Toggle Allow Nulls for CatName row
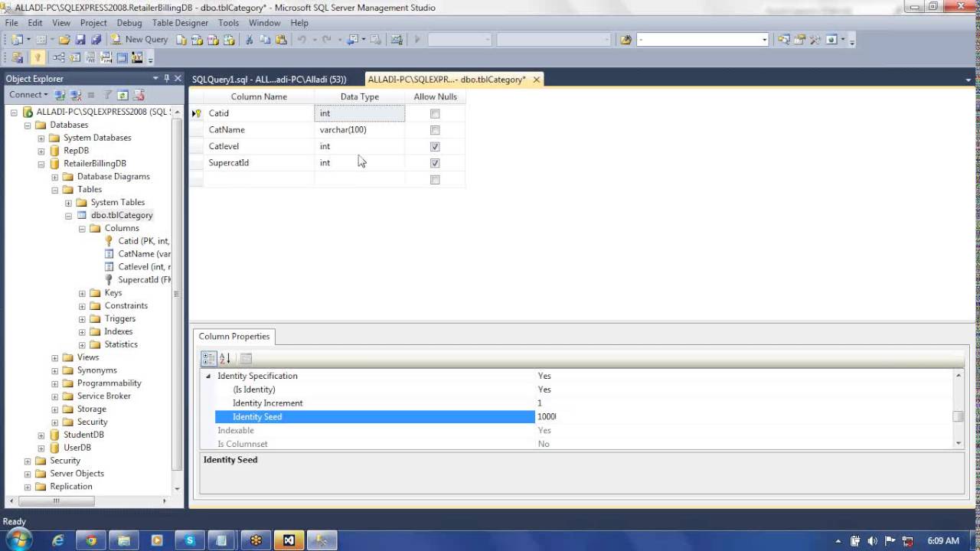This screenshot has height=551, width=980. tap(435, 130)
